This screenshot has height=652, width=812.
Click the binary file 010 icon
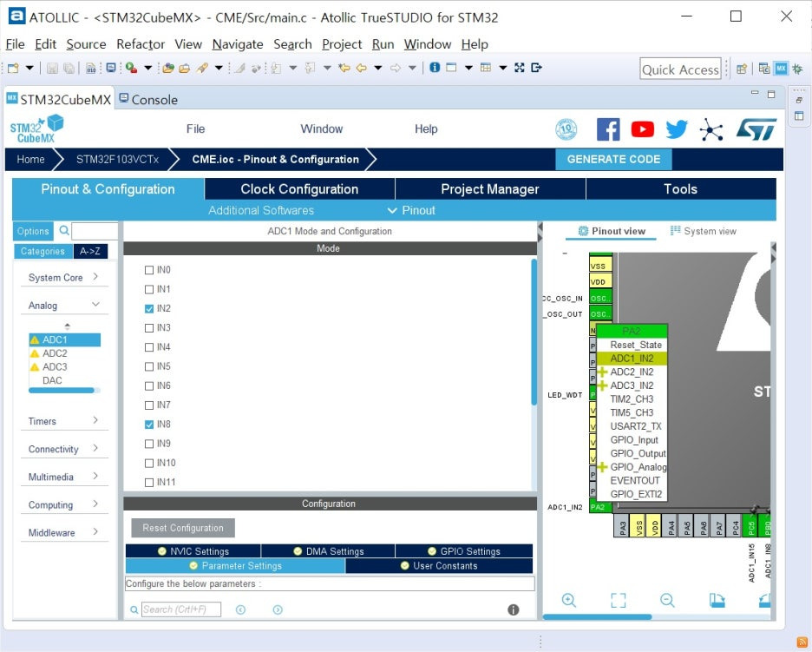[90, 68]
